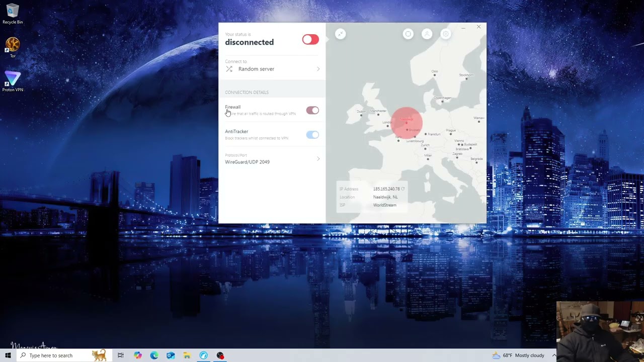
Task: Select the Zurich server dot on map
Action: 425,149
